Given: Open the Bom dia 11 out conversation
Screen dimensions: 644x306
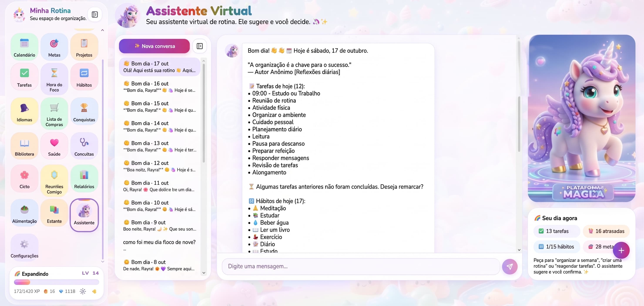Looking at the screenshot, I should (159, 186).
